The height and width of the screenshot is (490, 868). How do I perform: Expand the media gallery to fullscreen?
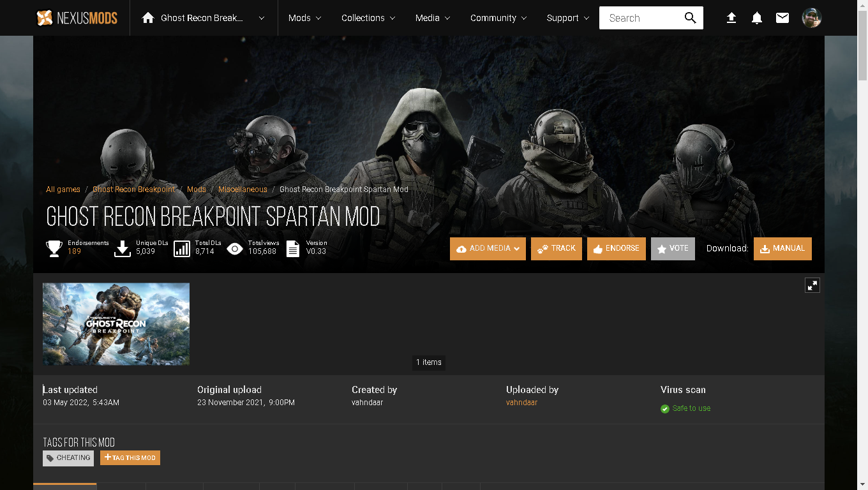pos(812,285)
